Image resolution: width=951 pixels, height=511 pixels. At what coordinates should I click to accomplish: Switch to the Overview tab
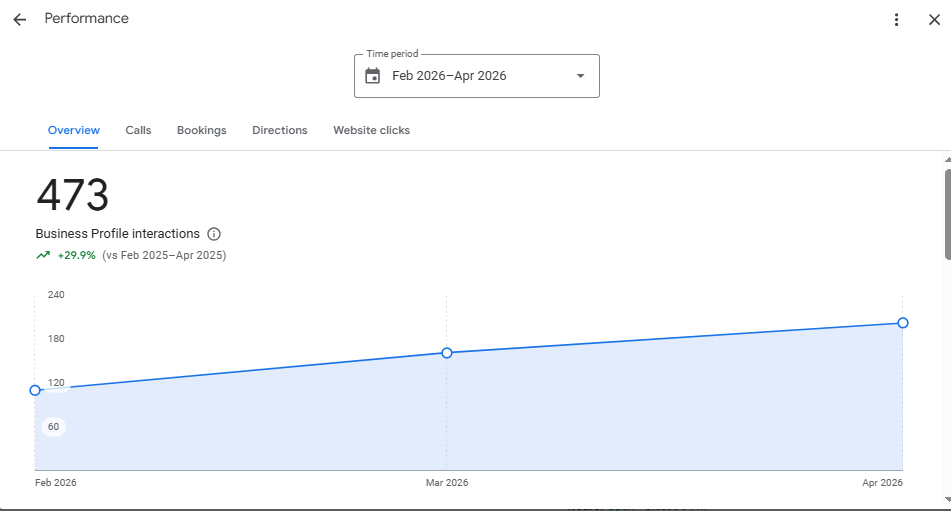(73, 130)
